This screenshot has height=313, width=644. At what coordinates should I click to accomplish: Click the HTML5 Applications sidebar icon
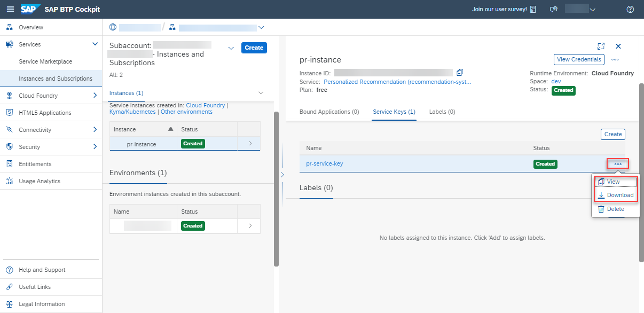[x=9, y=113]
